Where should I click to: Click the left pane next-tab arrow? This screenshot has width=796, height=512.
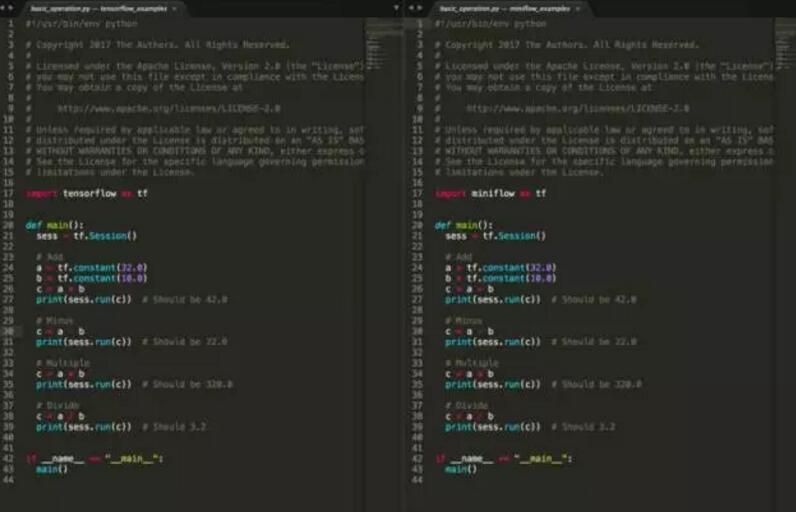click(10, 8)
